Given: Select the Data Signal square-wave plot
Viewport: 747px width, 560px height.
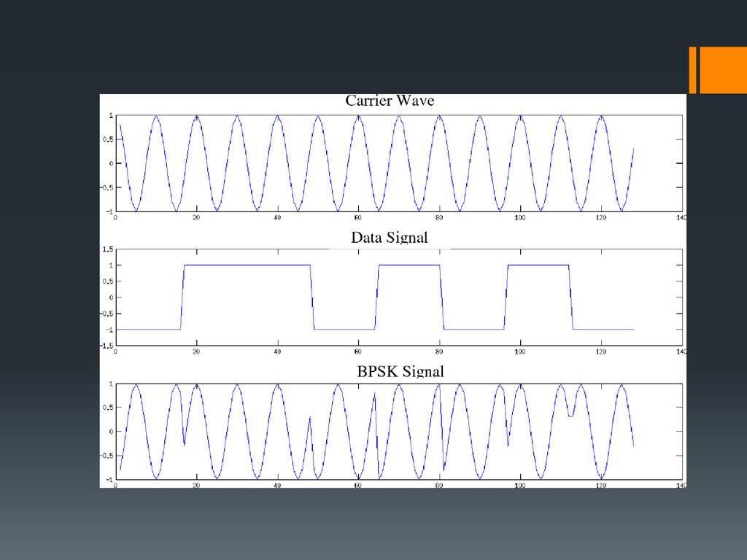Looking at the screenshot, I should (x=399, y=297).
